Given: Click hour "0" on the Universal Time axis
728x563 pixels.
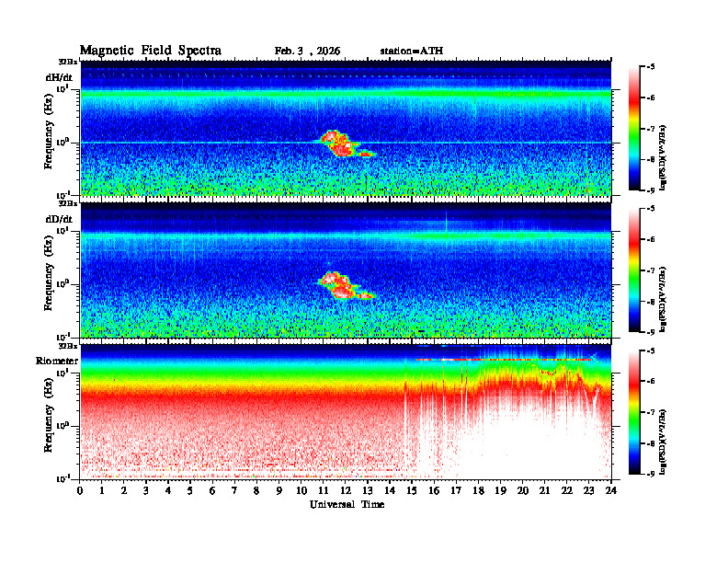Looking at the screenshot, I should tap(80, 491).
